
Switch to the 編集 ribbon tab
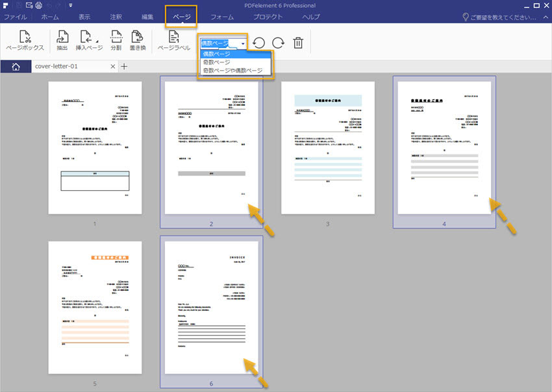pos(147,17)
